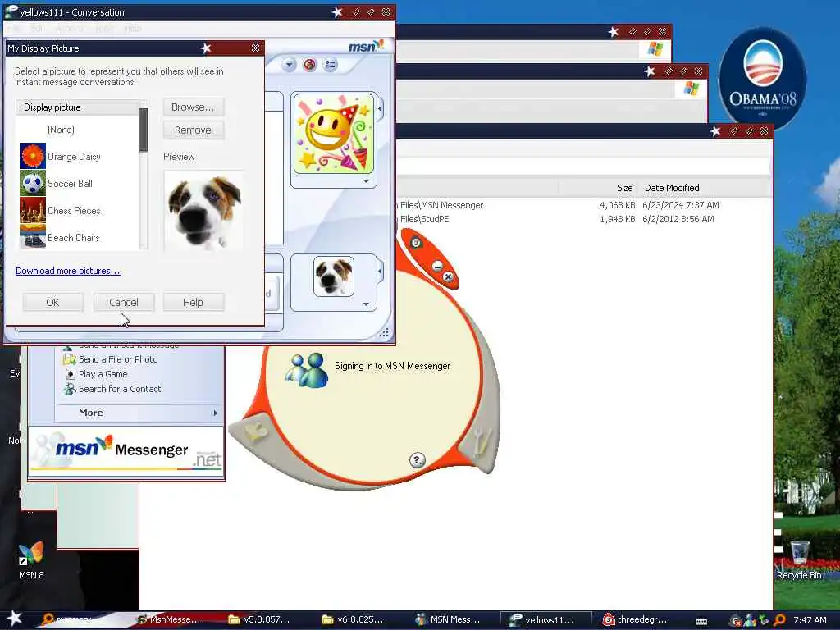Select the Files\MSN Messenger row

[442, 205]
